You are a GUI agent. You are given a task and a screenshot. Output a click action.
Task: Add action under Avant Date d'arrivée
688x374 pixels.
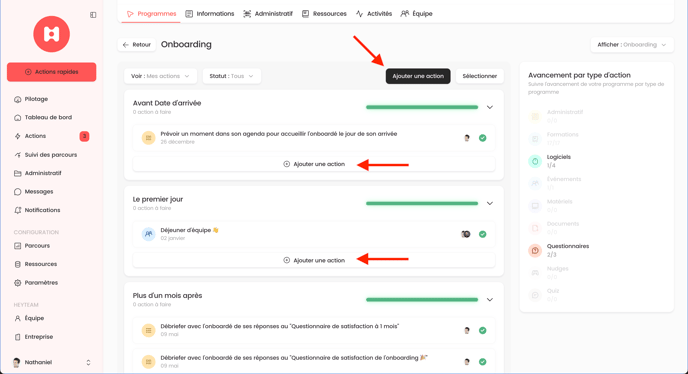[314, 164]
